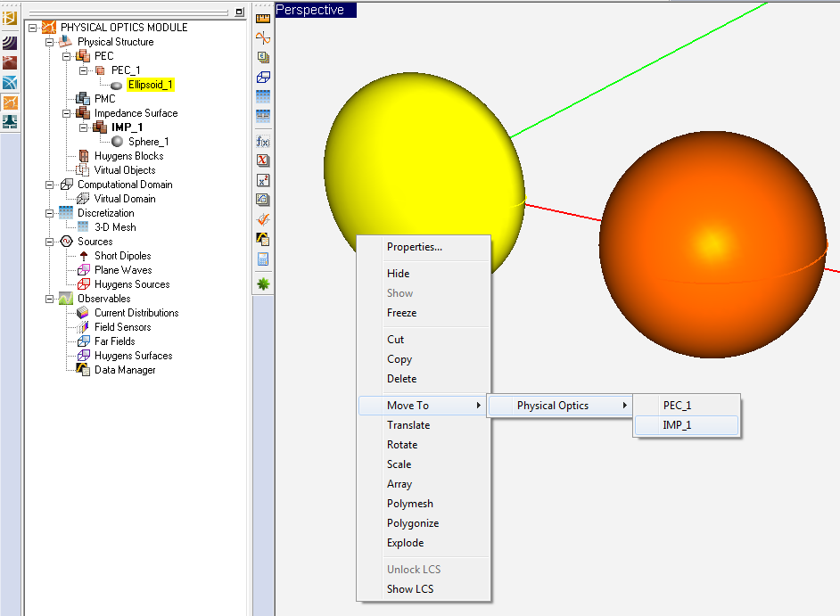Click the sine wave frequency toolbar icon
The height and width of the screenshot is (616, 840).
[x=263, y=37]
